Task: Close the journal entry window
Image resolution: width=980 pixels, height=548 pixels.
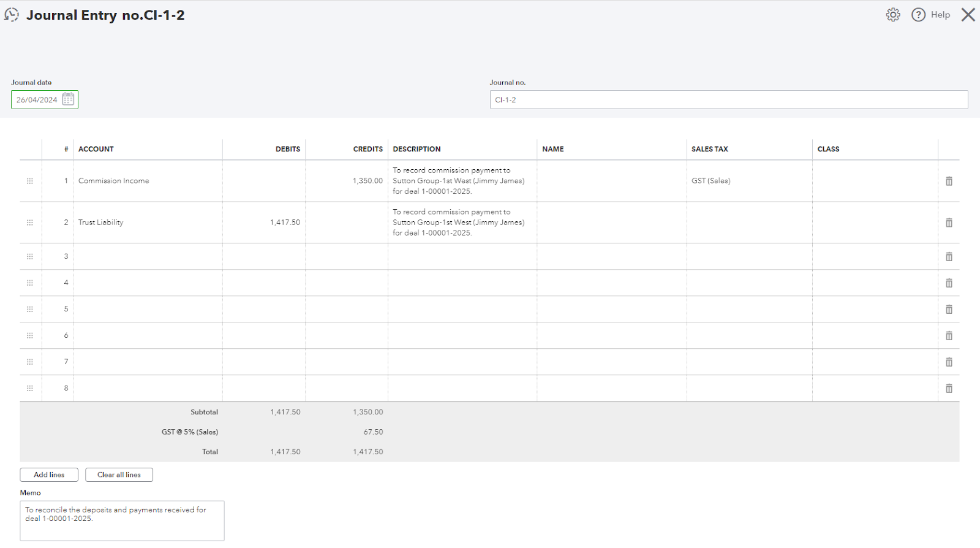Action: coord(968,15)
